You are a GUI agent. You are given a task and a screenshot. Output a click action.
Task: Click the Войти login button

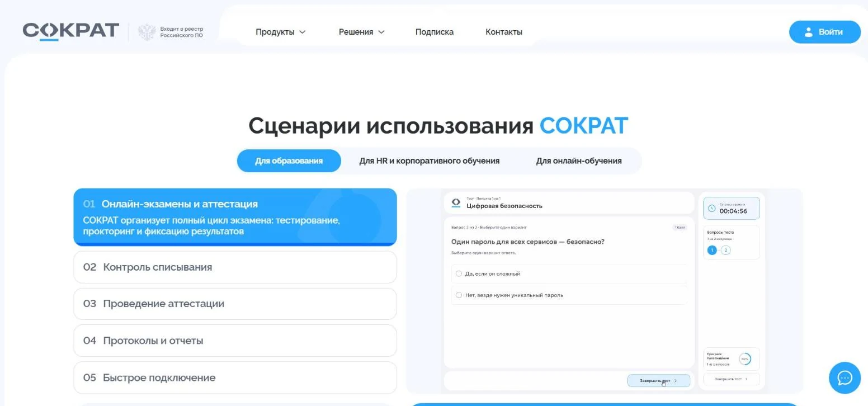coord(825,32)
